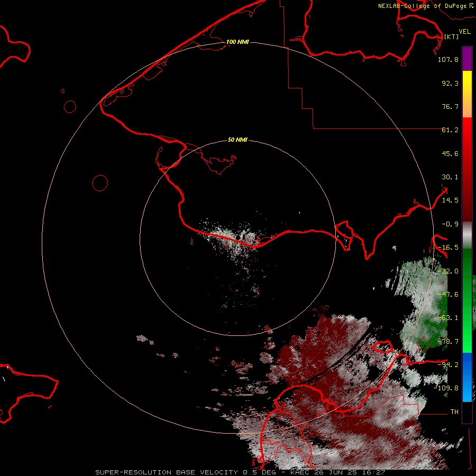Click the -0.9 value on velocity scale

[450, 224]
